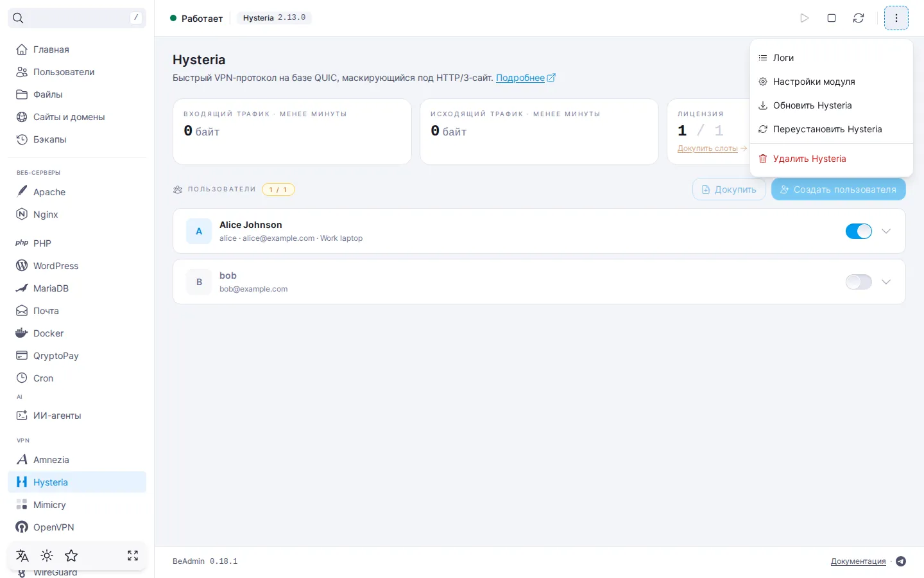Open language selector translate icon
This screenshot has width=924, height=578.
pos(22,556)
